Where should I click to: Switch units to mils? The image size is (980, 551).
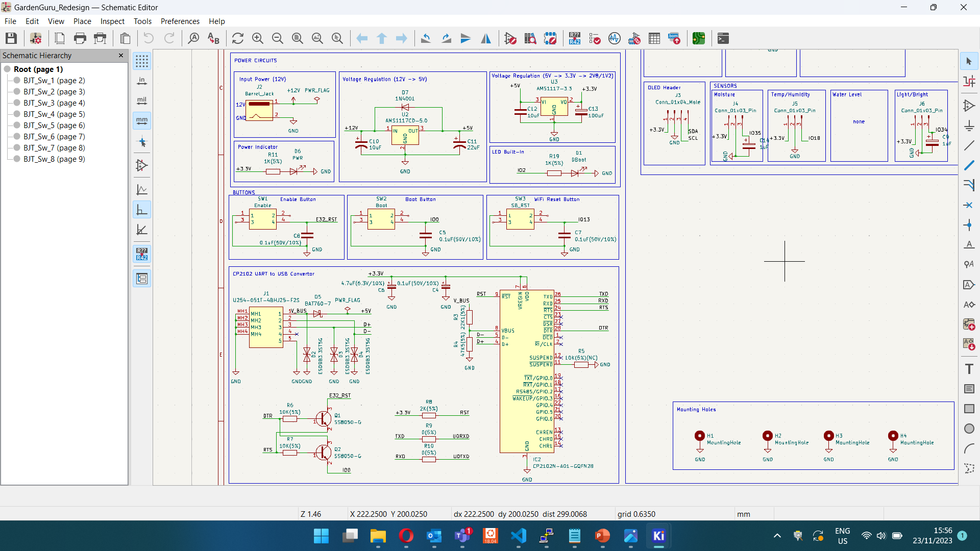pyautogui.click(x=142, y=101)
